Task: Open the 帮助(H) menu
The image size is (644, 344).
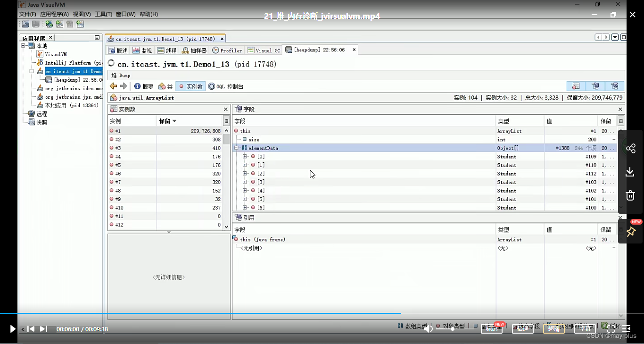Action: pyautogui.click(x=149, y=14)
